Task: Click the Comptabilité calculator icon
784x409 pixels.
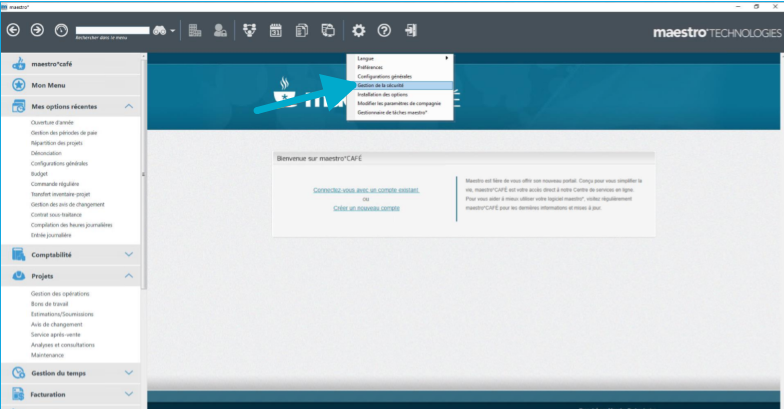Action: (19, 254)
